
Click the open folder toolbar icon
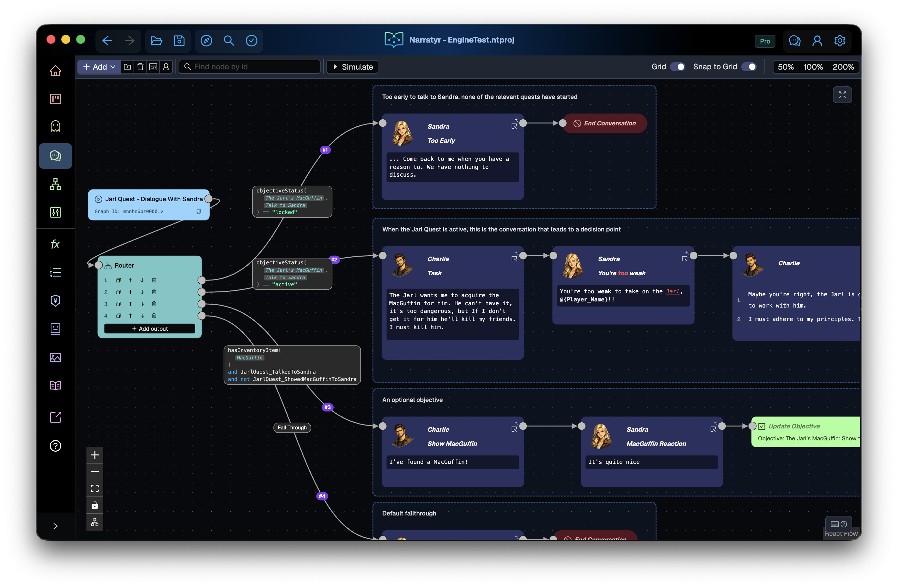pos(156,40)
